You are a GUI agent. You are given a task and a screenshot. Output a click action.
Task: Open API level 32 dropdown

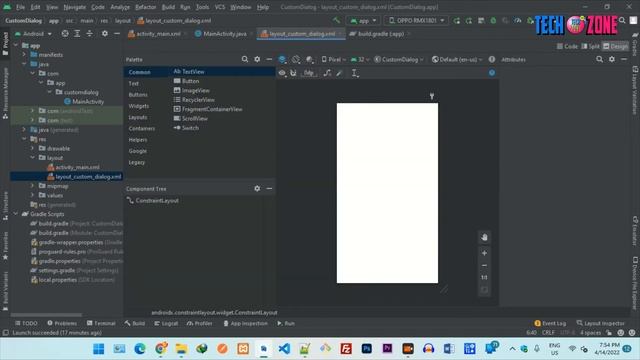pyautogui.click(x=360, y=60)
